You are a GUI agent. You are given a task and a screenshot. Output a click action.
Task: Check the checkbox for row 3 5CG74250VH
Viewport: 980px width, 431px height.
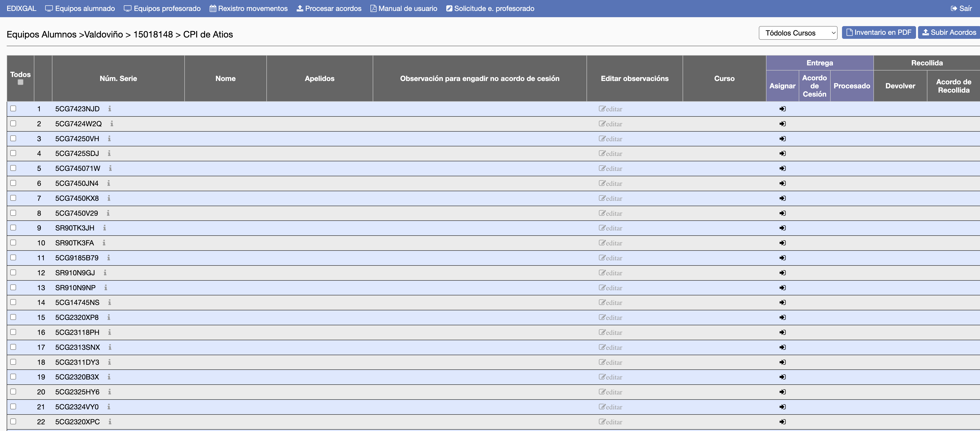(13, 138)
